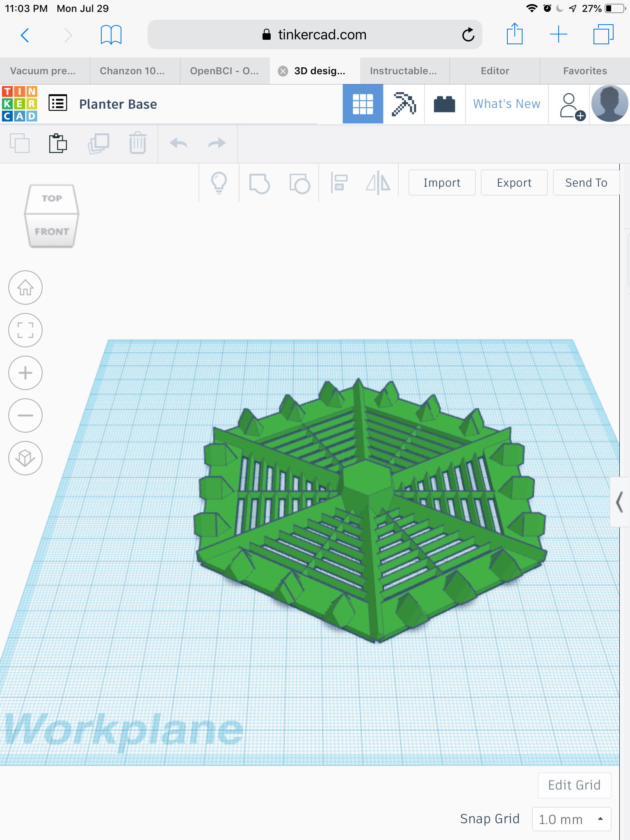Switch to Chanzon 10... tab
Screen dimensions: 630x840
[x=135, y=71]
